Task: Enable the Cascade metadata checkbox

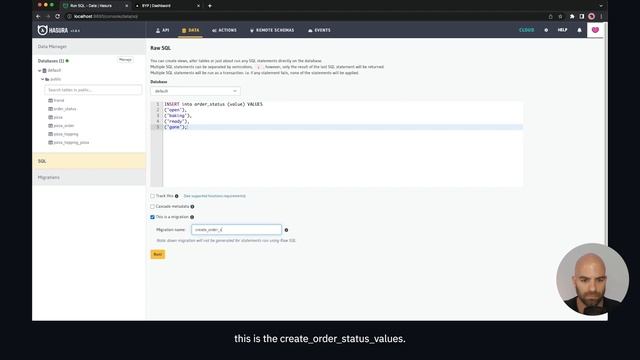Action: pyautogui.click(x=153, y=207)
